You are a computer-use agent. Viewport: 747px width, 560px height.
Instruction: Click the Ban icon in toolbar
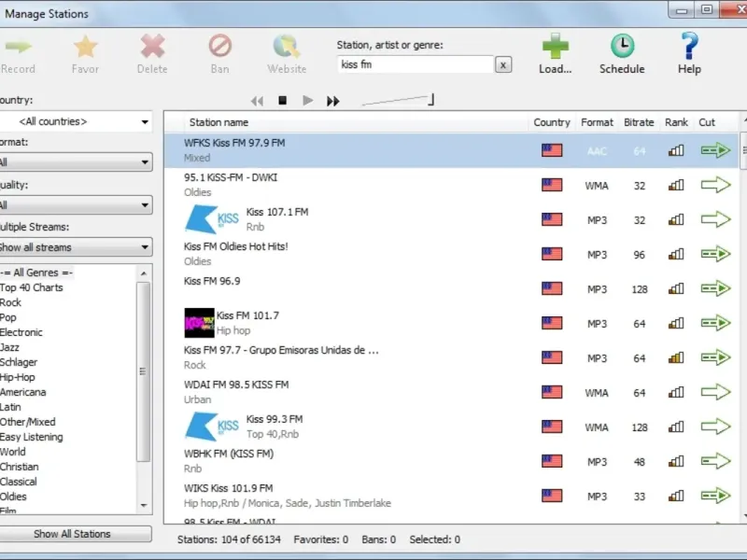point(219,46)
